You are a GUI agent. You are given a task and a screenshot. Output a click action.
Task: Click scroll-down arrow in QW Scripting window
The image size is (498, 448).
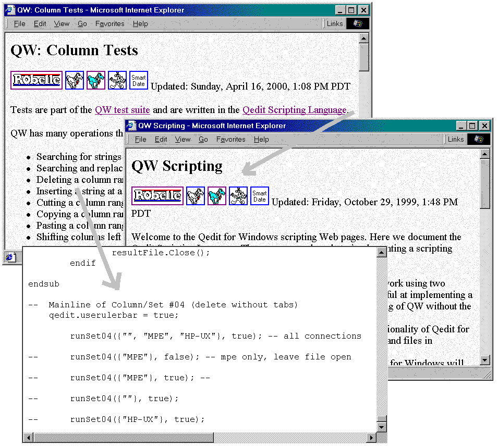(x=484, y=360)
